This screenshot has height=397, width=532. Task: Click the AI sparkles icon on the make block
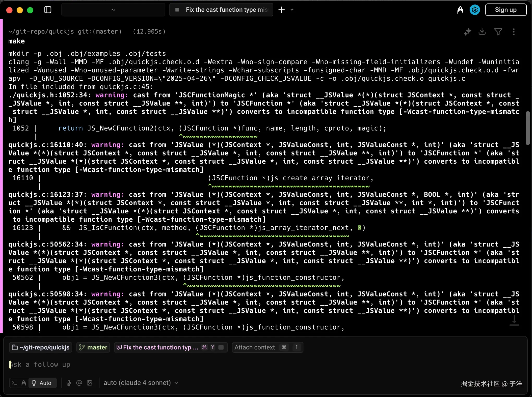click(x=467, y=32)
